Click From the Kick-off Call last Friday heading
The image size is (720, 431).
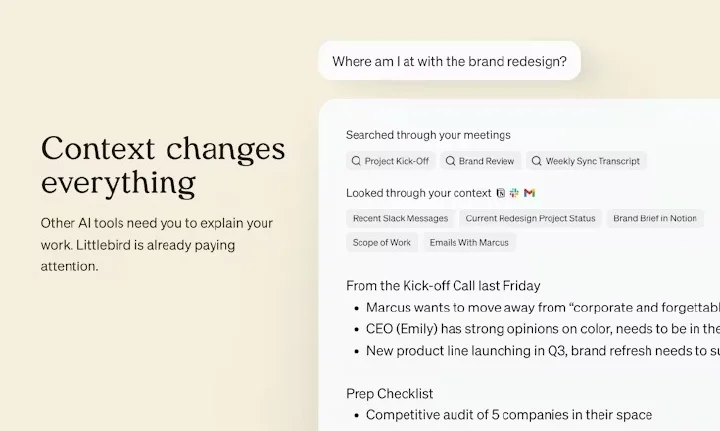coord(443,286)
